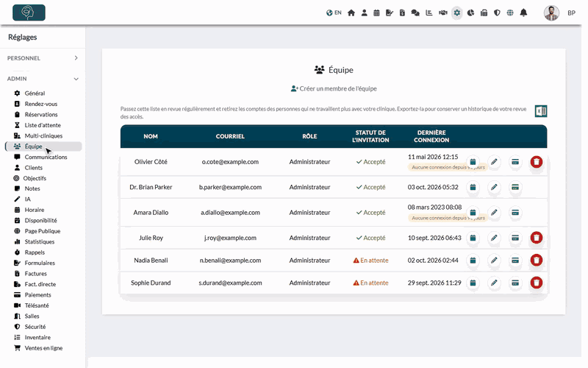This screenshot has height=368, width=588.
Task: Open handshake icon in top bar
Action: pos(443,13)
